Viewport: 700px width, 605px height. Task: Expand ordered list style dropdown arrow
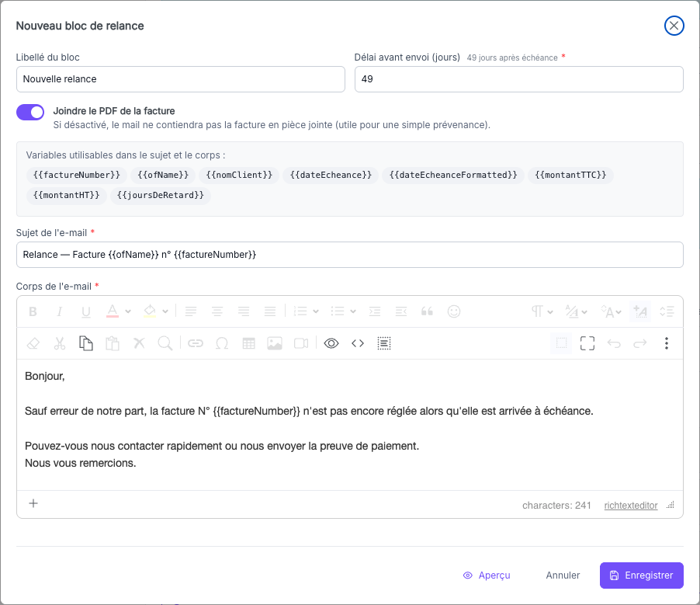pyautogui.click(x=316, y=311)
